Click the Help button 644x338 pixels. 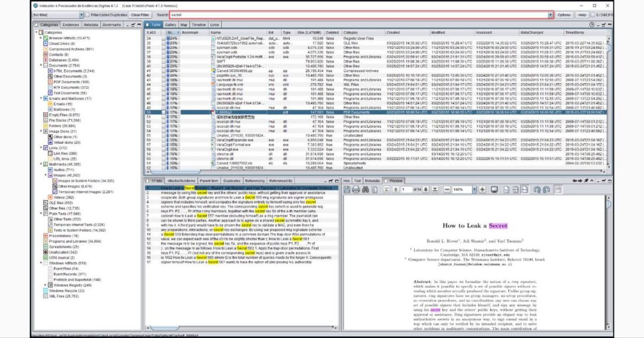[x=582, y=15]
